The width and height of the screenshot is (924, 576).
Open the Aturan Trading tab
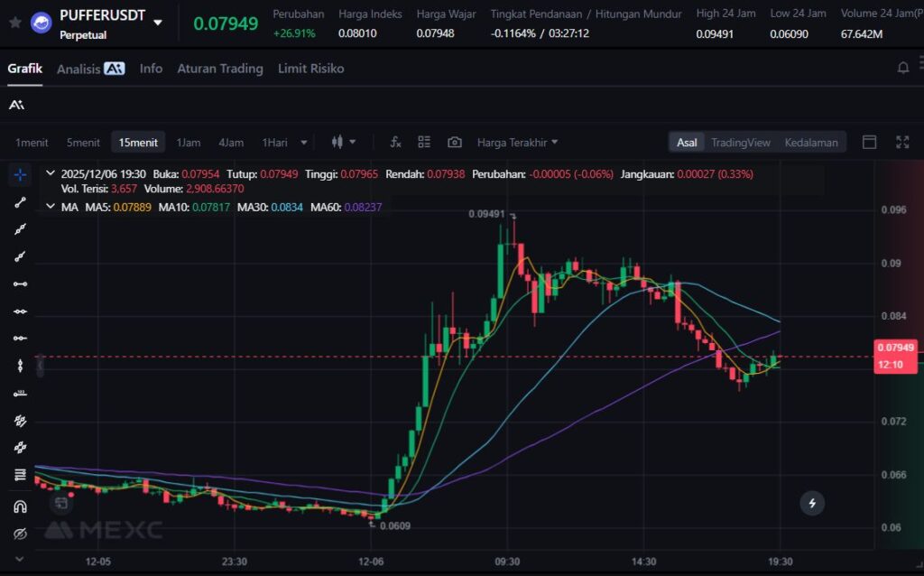[x=220, y=69]
